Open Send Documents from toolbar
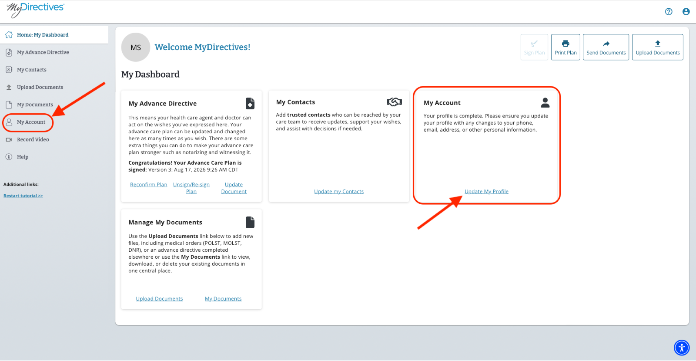Viewport: 696px width, 361px height. click(606, 47)
